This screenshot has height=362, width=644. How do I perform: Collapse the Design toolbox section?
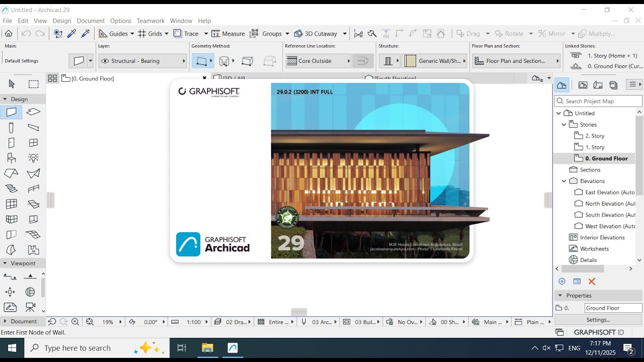5,99
